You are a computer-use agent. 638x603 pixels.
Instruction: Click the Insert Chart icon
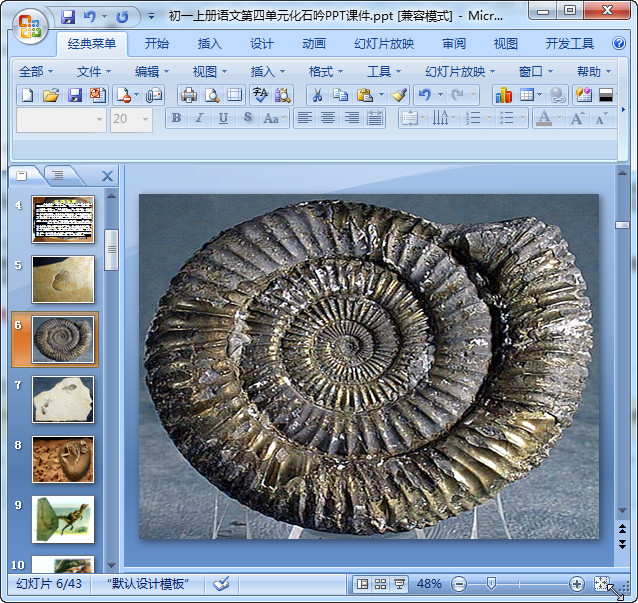(x=503, y=95)
